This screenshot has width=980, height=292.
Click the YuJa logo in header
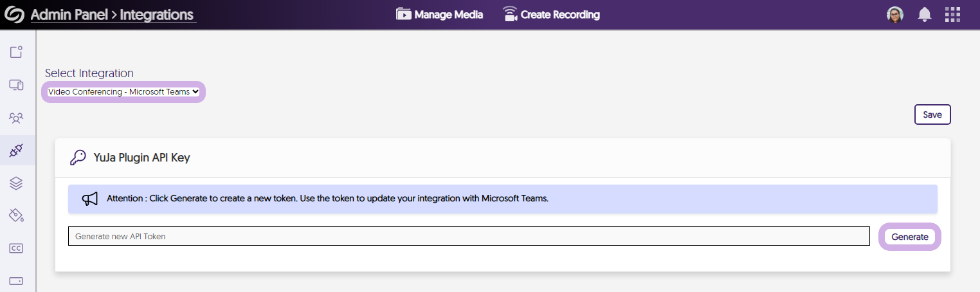click(14, 14)
